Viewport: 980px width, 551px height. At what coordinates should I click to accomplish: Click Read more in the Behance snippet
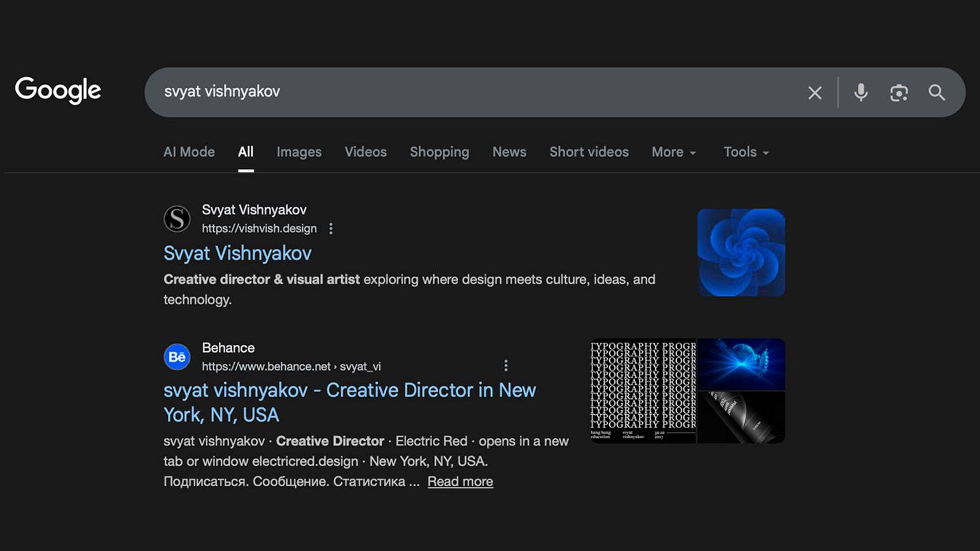[x=460, y=482]
